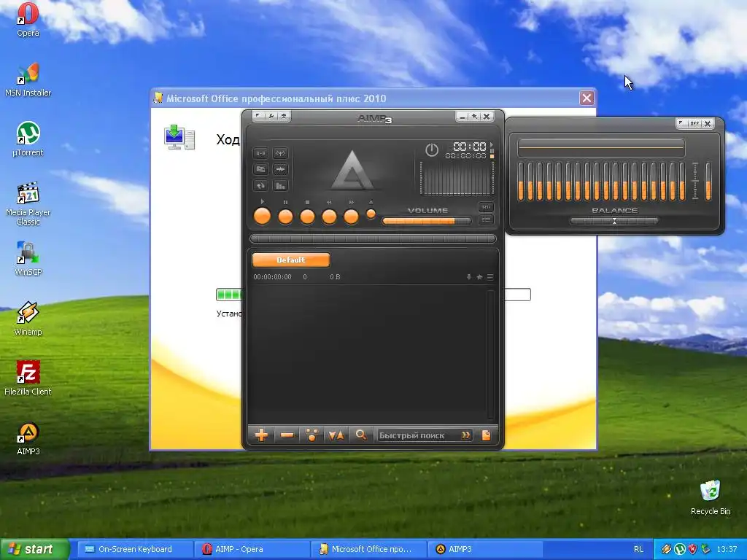This screenshot has width=747, height=560.
Task: Select the Default playlist tab
Action: click(290, 260)
